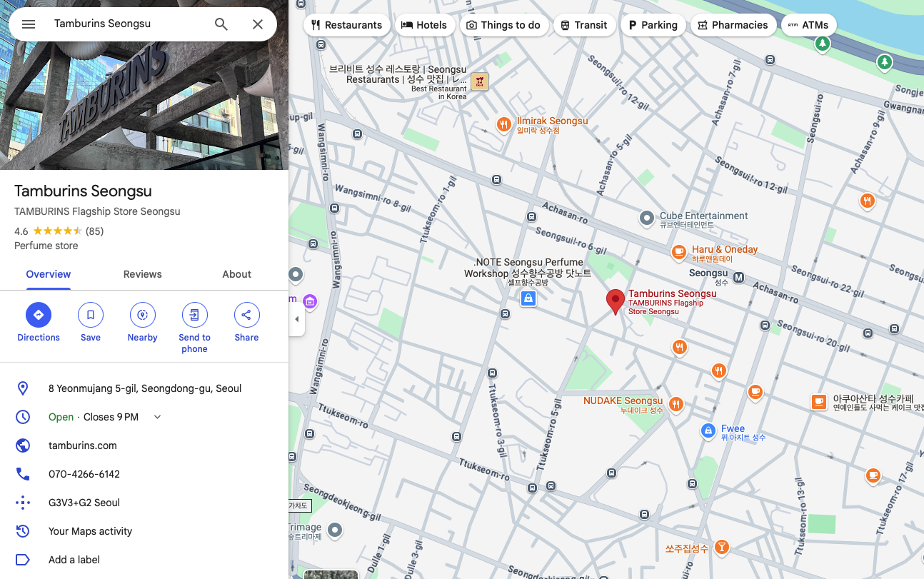Click the red Tamburins Seongsu map pin
Viewport: 924px width, 579px height.
click(615, 302)
